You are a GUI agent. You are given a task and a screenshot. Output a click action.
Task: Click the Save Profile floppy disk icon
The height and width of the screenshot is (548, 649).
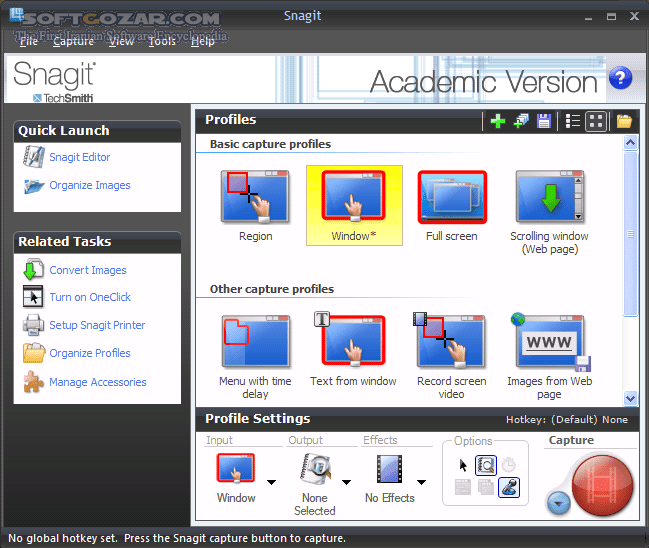click(543, 121)
